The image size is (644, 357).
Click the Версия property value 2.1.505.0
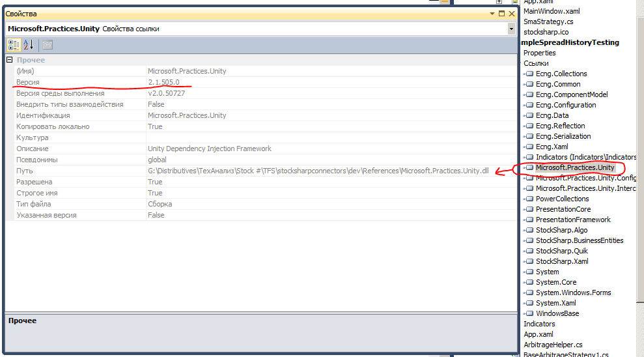point(163,82)
